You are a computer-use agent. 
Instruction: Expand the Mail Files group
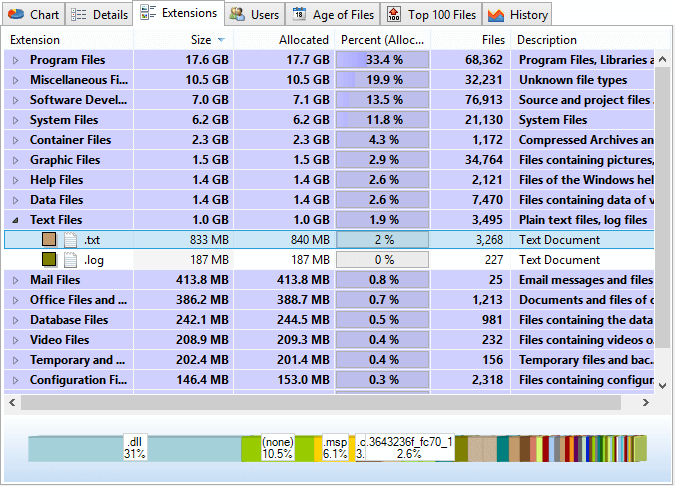(x=15, y=280)
